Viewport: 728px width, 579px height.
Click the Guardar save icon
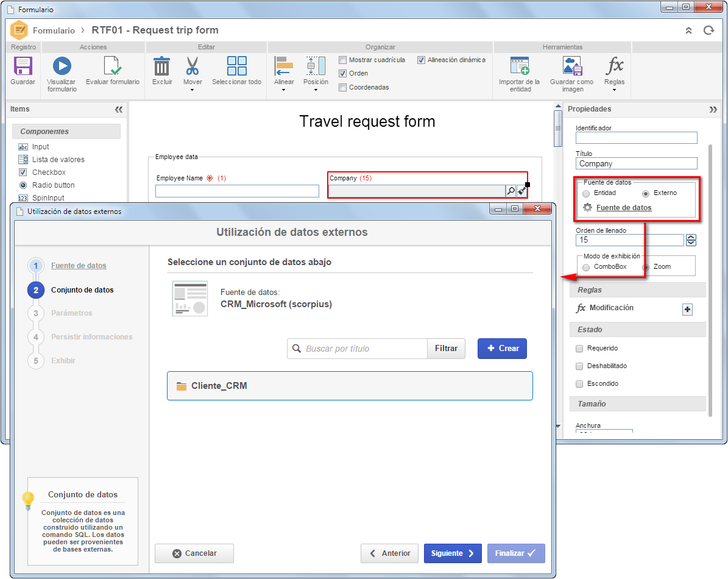23,66
